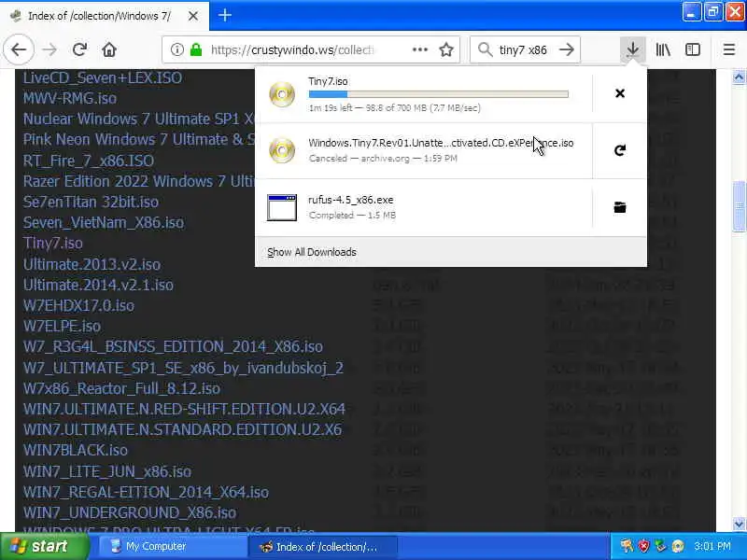Go back to the previous page
Viewport: 747px width, 560px height.
point(19,49)
